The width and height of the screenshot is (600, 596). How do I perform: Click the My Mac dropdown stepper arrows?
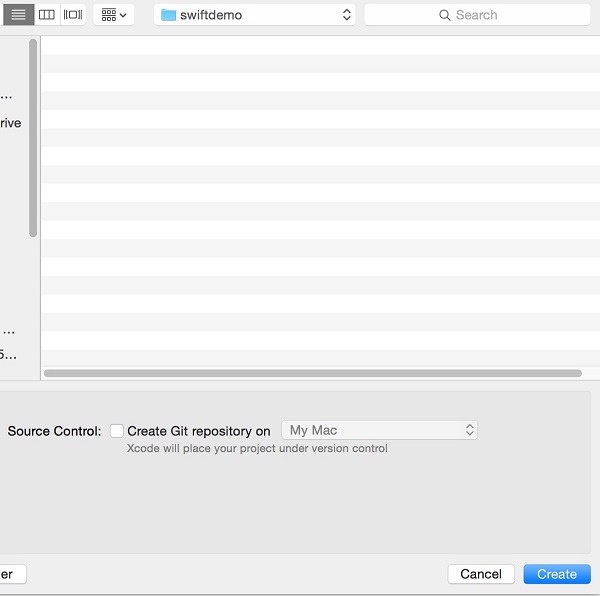coord(469,430)
